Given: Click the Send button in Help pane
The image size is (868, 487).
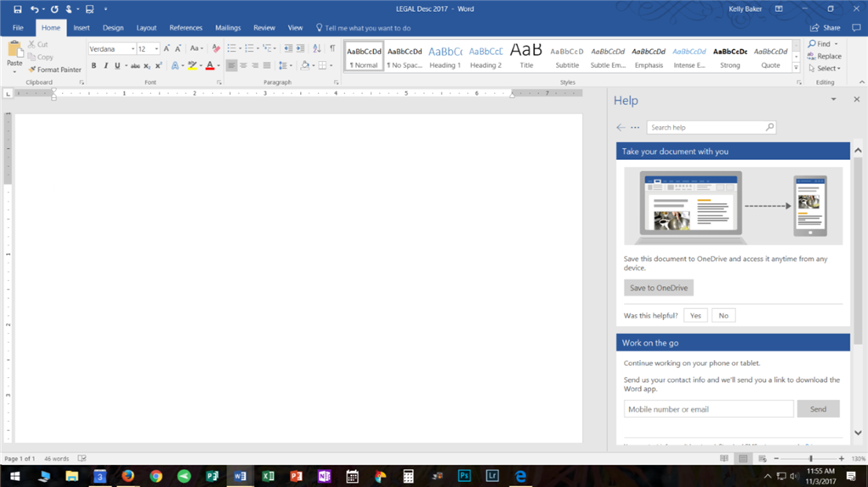Looking at the screenshot, I should click(818, 409).
